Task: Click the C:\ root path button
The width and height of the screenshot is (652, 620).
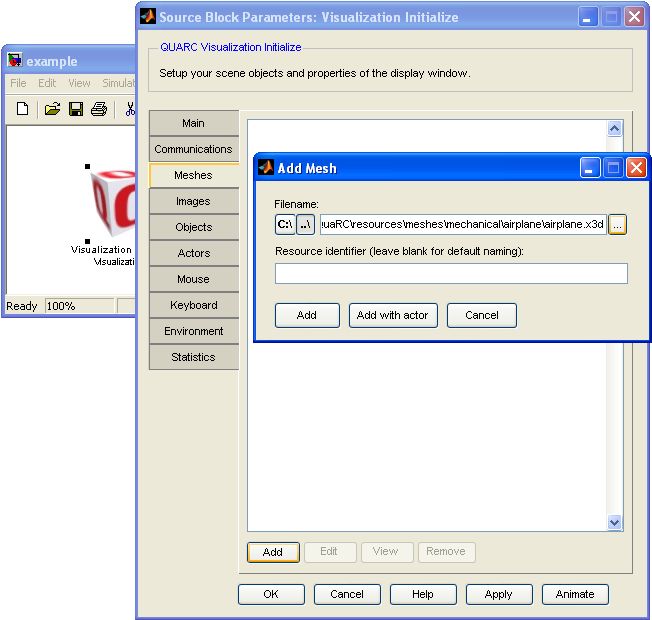Action: pyautogui.click(x=285, y=225)
